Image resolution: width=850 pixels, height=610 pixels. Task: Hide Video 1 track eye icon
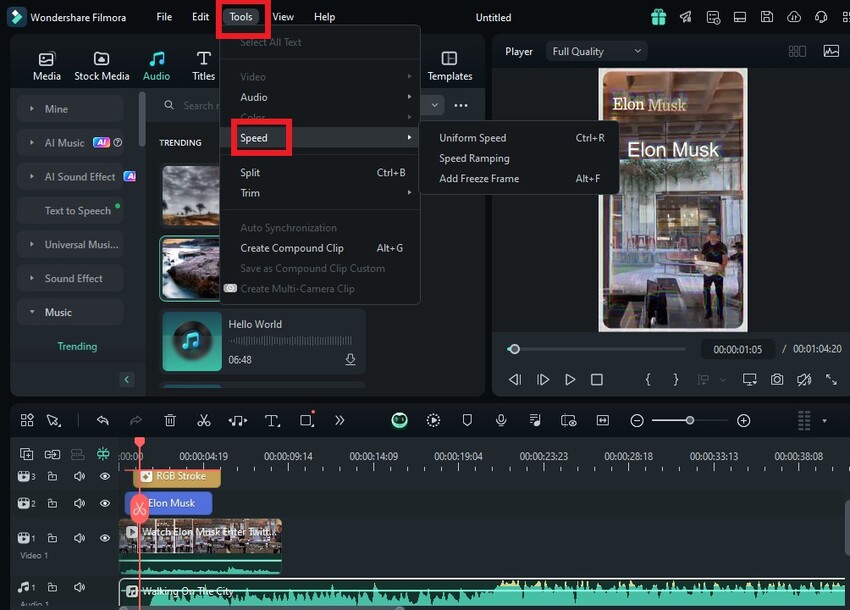pyautogui.click(x=105, y=538)
